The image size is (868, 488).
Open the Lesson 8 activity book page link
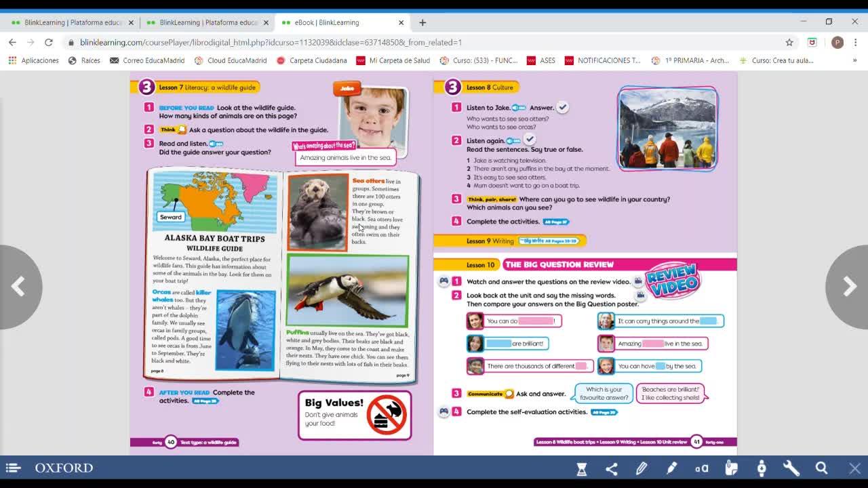pos(556,222)
